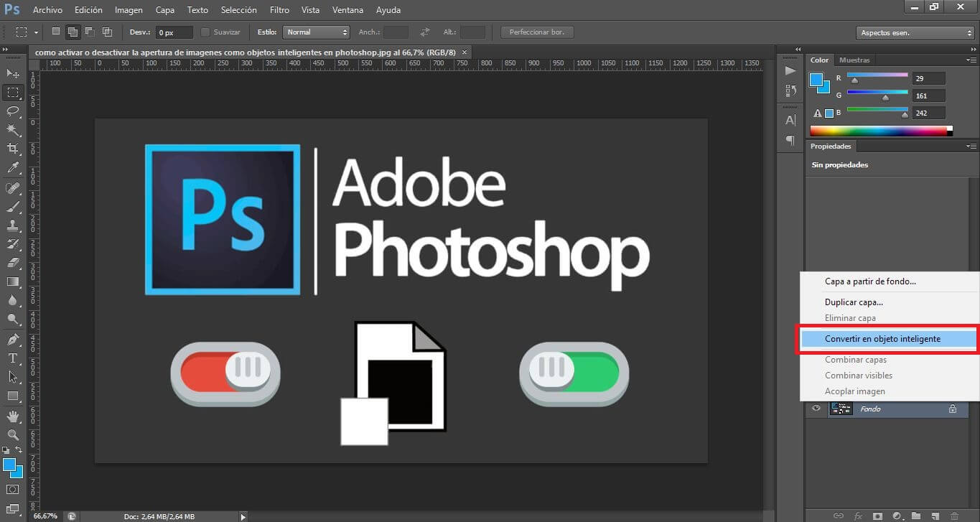Expand the collapsed icon panel dock
The width and height of the screenshot is (980, 522).
797,49
